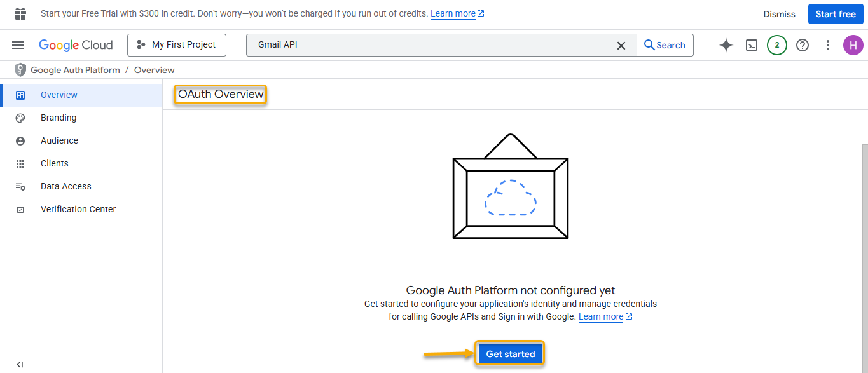This screenshot has height=373, width=868.
Task: Select Branding in the sidebar
Action: pyautogui.click(x=59, y=118)
